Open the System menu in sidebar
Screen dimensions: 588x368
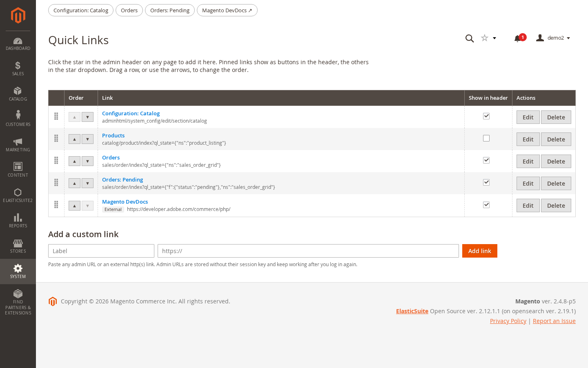tap(18, 271)
